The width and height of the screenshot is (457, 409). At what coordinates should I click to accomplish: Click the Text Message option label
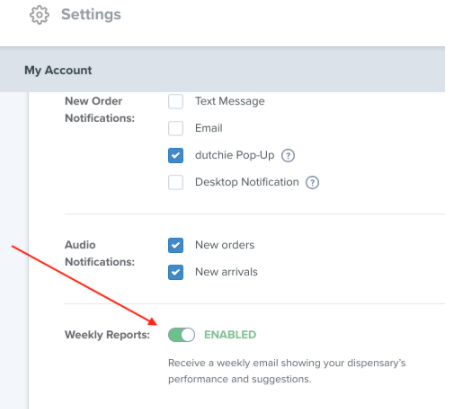click(230, 101)
